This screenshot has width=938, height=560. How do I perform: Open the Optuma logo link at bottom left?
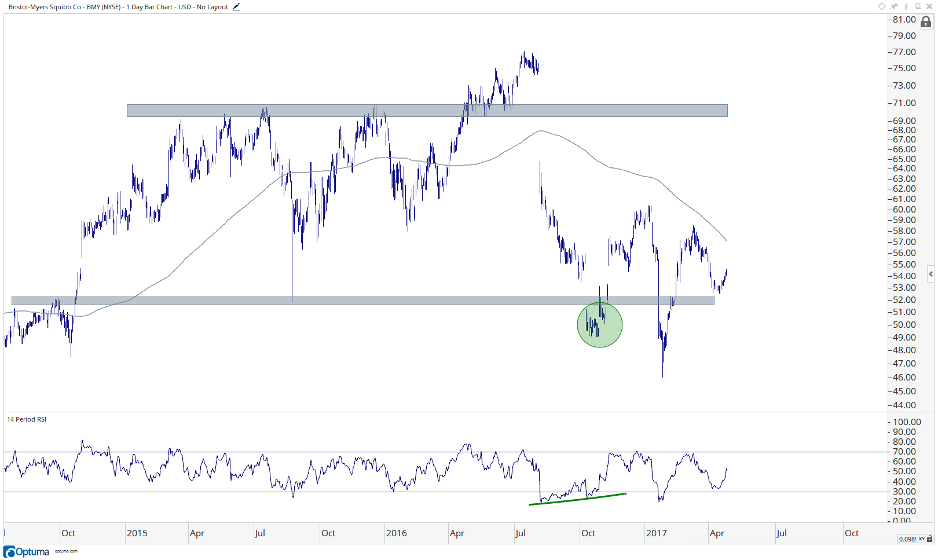click(x=26, y=552)
